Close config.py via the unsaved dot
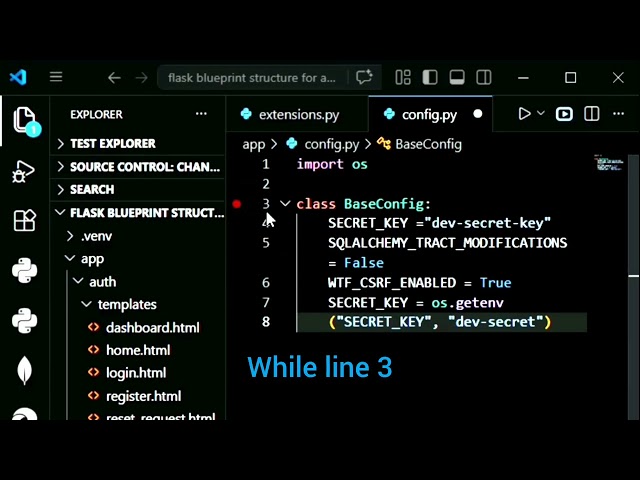Screen dimensions: 640x480 pos(478,114)
